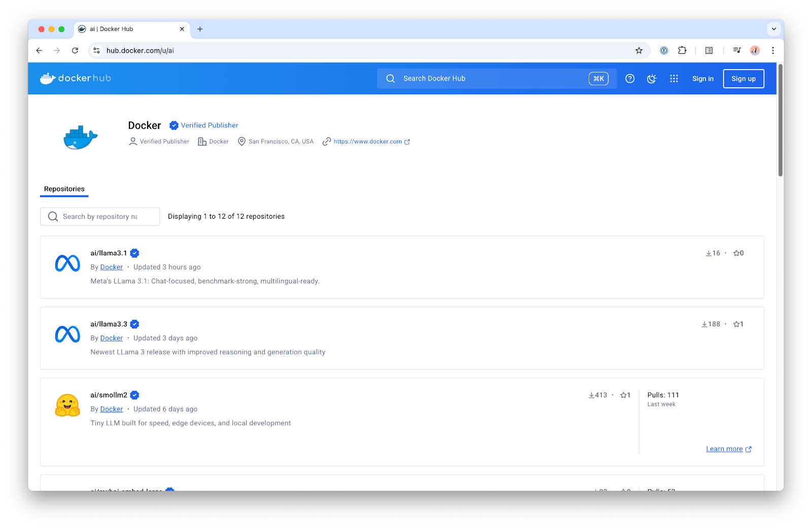This screenshot has width=812, height=528.
Task: Click the verified publisher badge beside ai/llama3.1
Action: coord(134,253)
